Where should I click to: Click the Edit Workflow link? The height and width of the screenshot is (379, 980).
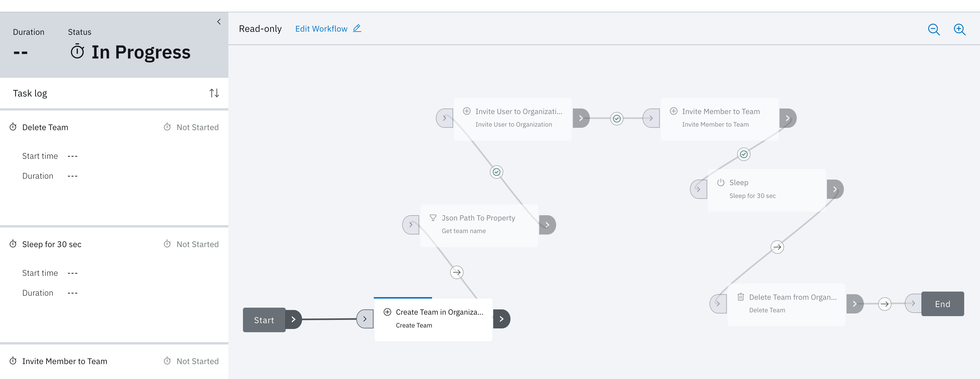[321, 29]
